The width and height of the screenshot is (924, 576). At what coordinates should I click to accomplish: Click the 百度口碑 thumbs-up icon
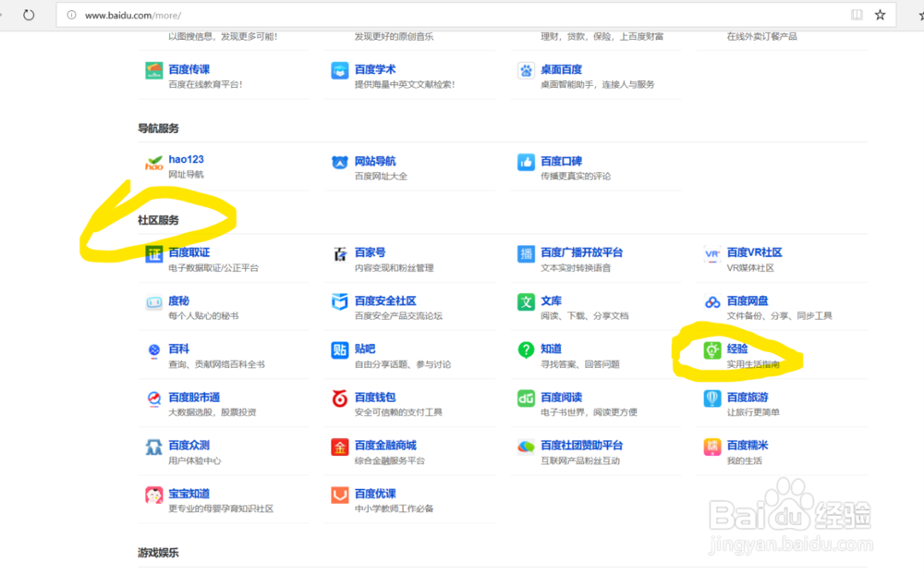526,162
